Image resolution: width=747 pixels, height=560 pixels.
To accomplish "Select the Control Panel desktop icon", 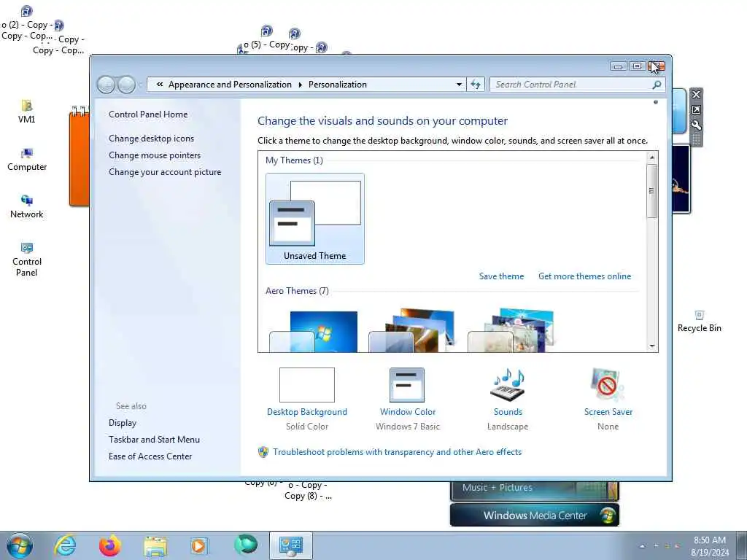I will point(27,260).
